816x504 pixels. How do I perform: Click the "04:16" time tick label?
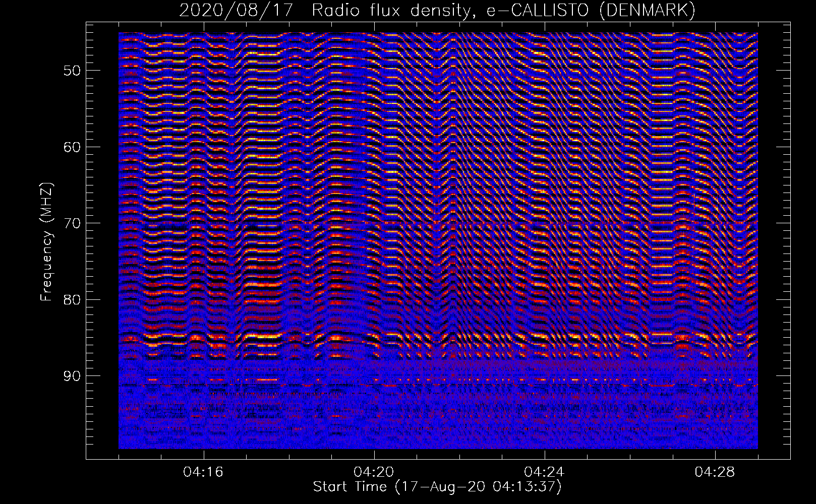point(203,472)
